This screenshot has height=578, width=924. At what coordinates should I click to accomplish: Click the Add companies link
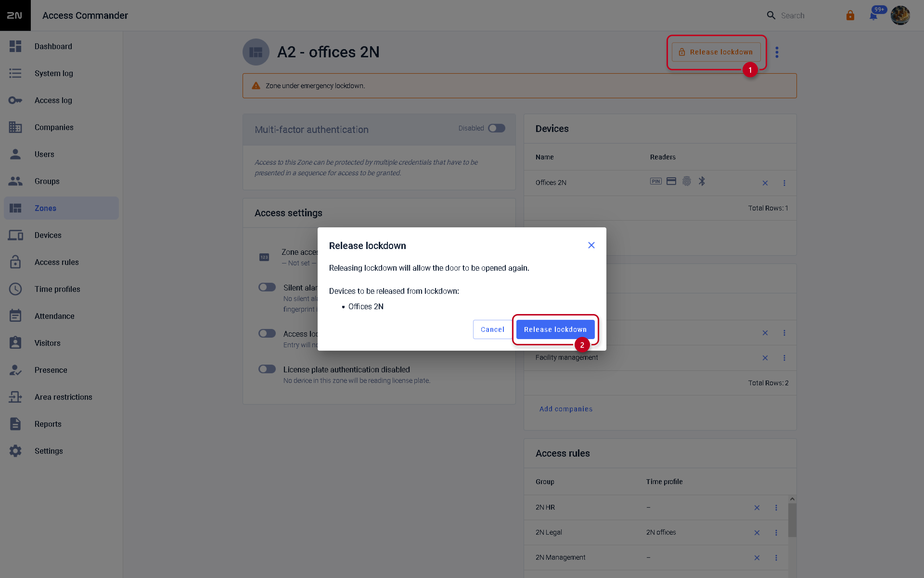(566, 409)
